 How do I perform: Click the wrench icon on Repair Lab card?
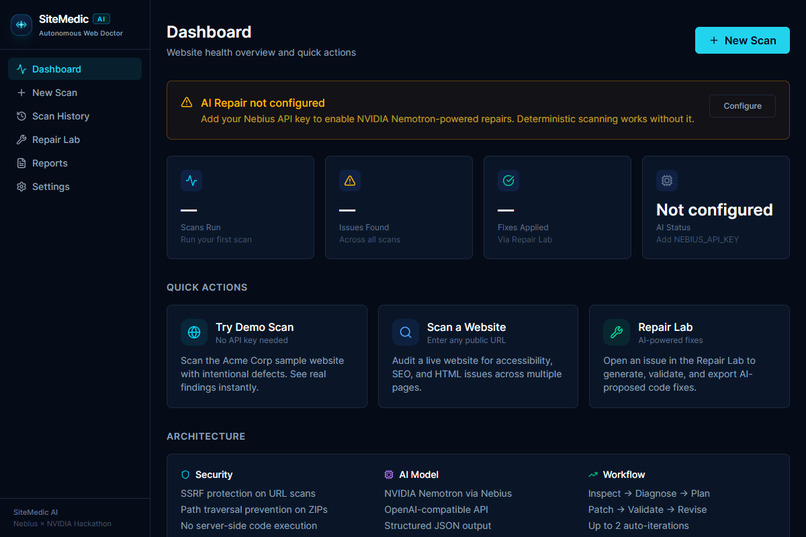click(x=616, y=332)
